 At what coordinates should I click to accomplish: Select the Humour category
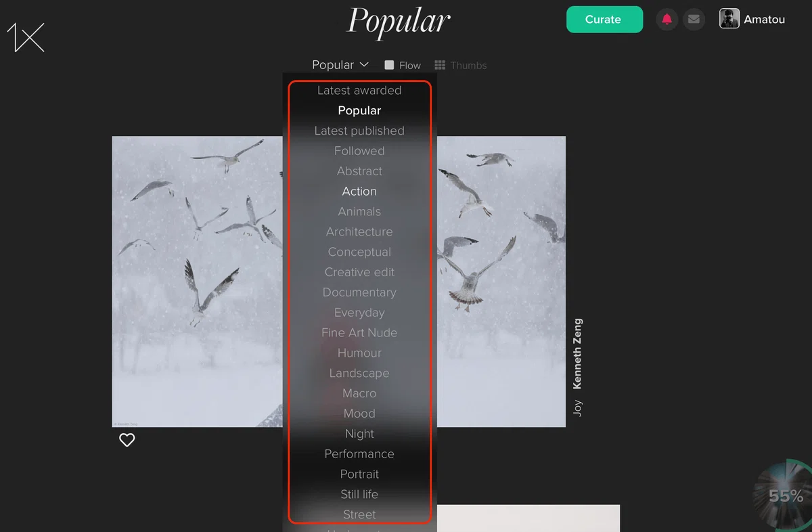359,353
